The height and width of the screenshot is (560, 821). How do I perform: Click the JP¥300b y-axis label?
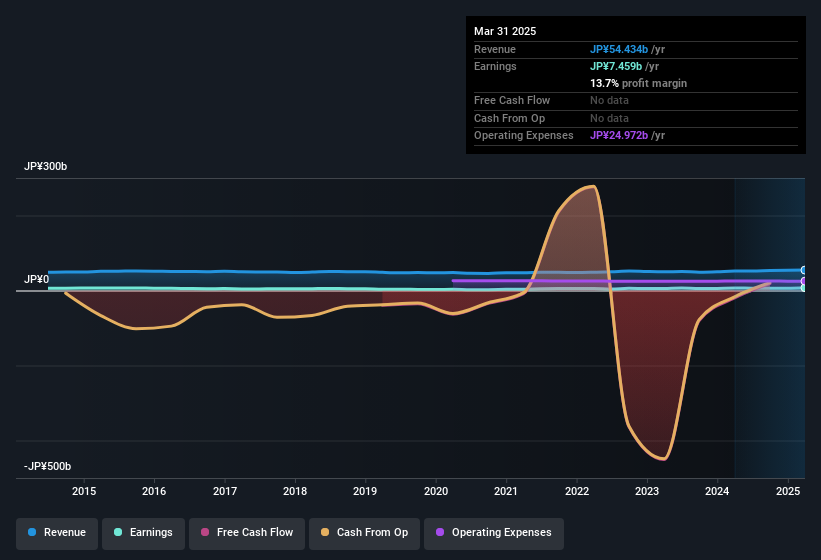46,166
